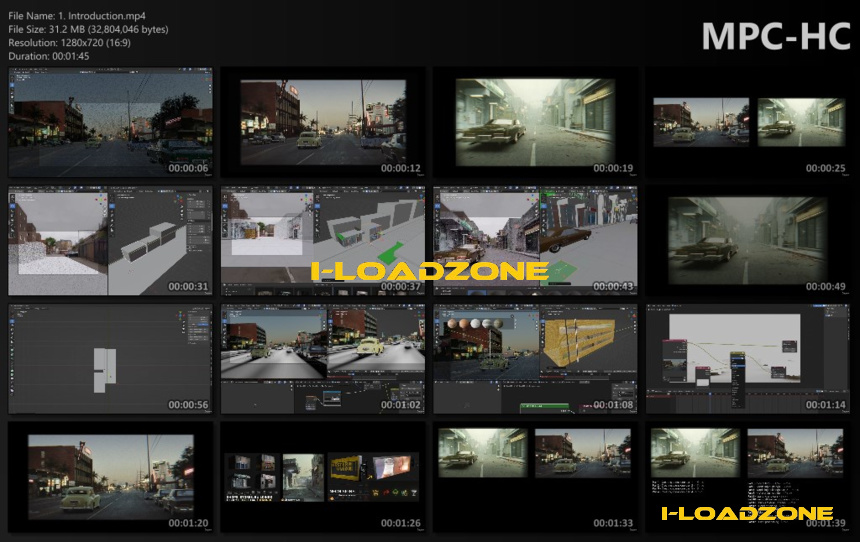This screenshot has height=542, width=860.
Task: Open the evening street render thumbnail at 00:01:20
Action: point(110,477)
